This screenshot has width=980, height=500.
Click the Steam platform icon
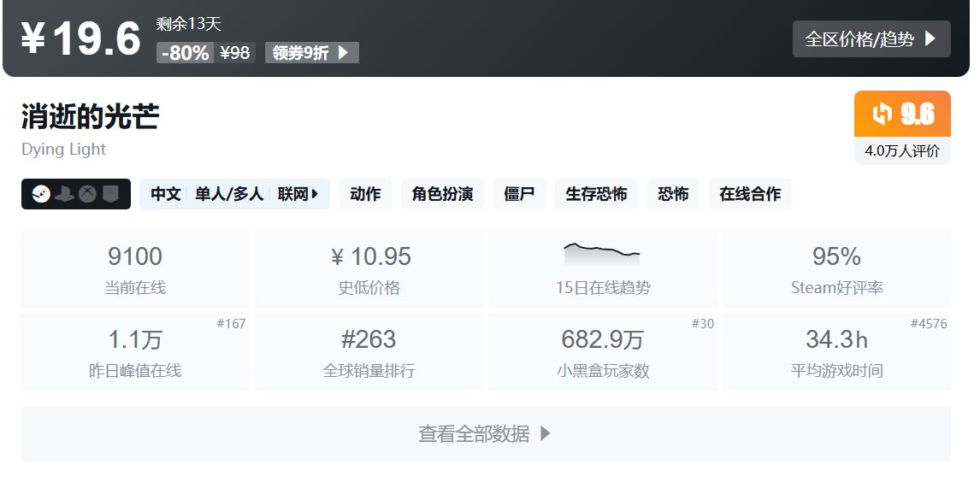pos(41,194)
